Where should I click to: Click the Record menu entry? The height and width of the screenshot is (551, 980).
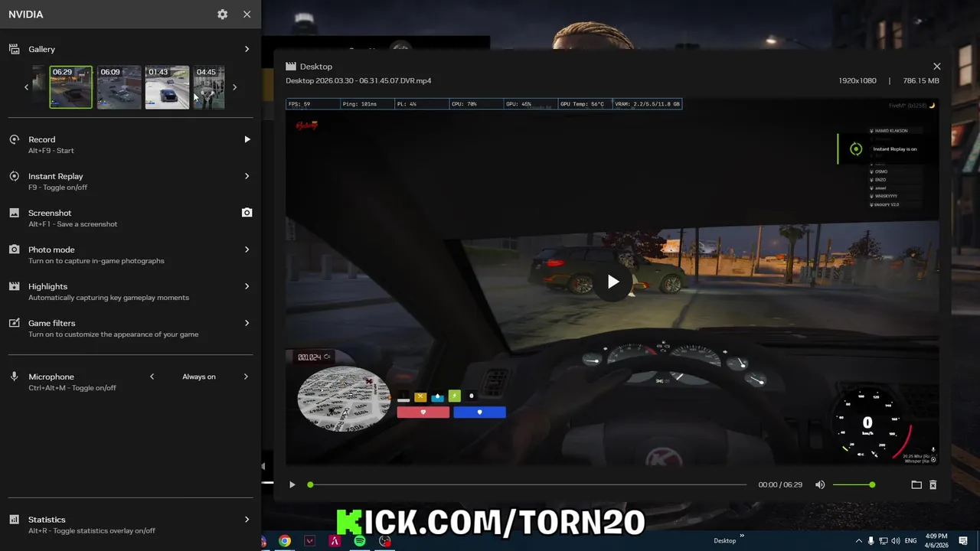pos(130,145)
